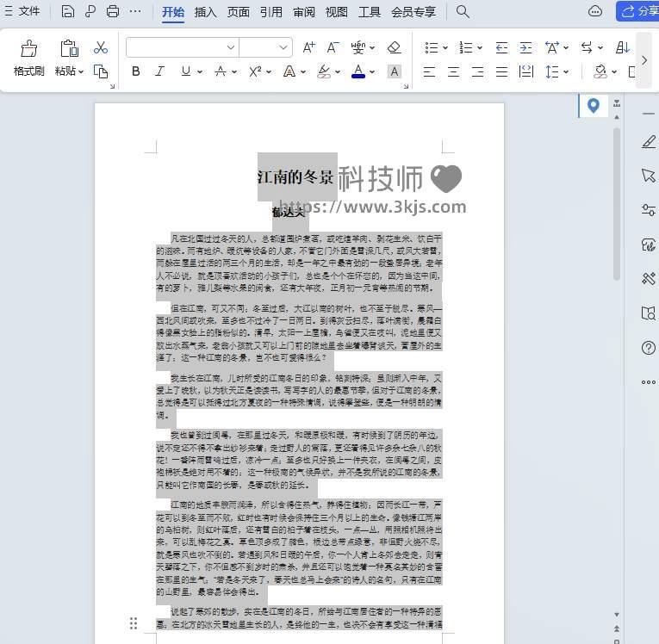659x644 pixels.
Task: Expand the line spacing dropdown
Action: pyautogui.click(x=566, y=71)
